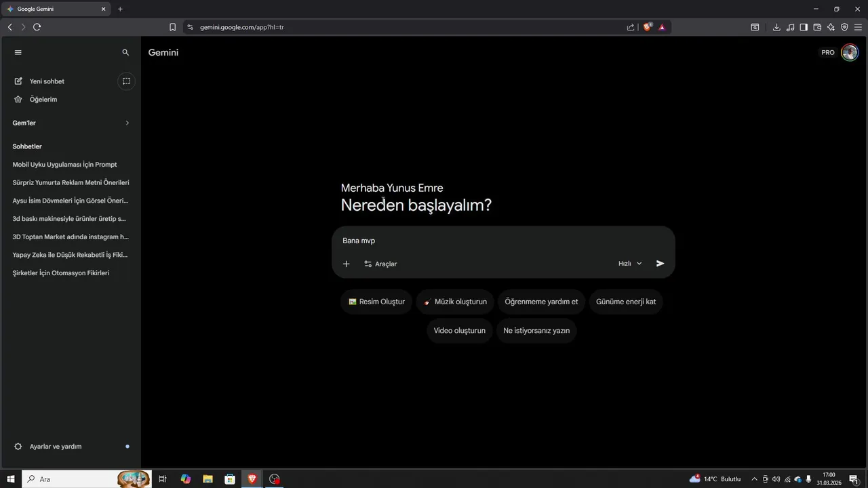Open the tab search icon in toolbar
The image size is (868, 488).
[x=755, y=27]
